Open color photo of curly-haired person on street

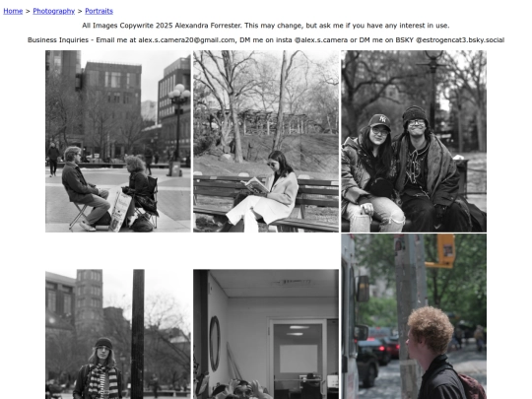(414, 316)
